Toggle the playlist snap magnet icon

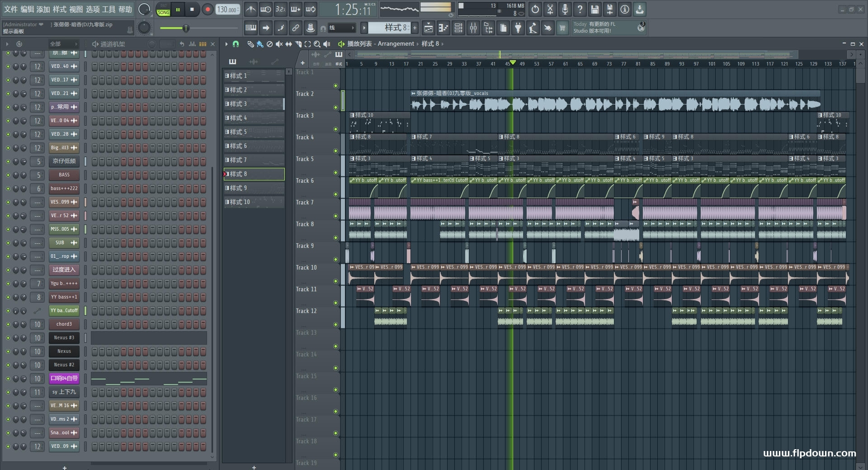tap(236, 44)
